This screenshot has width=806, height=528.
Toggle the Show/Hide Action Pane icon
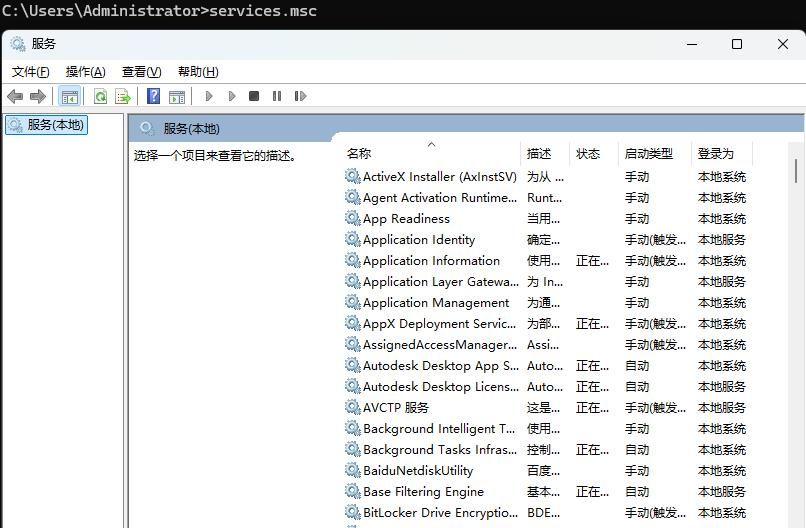[177, 97]
